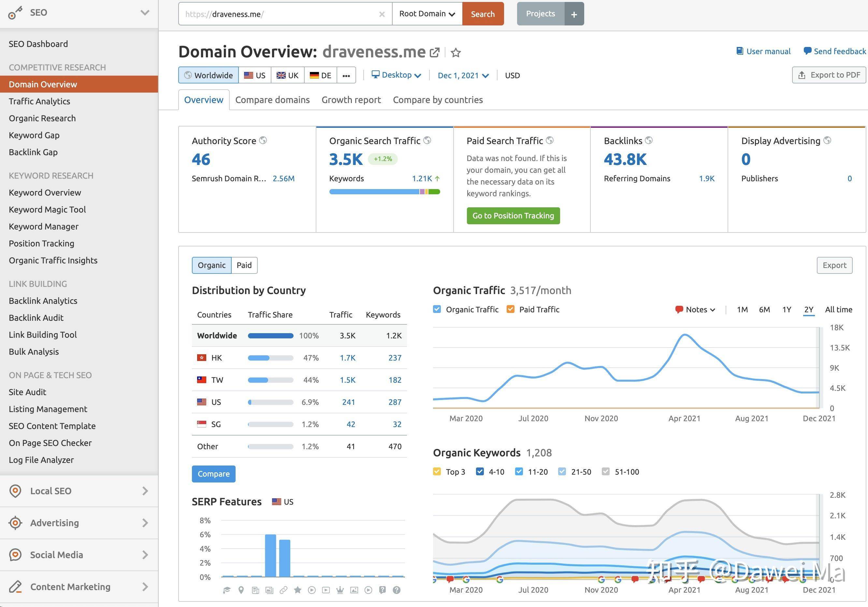Click the tallest blue SERP Features bar
868x607 pixels.
coord(270,555)
